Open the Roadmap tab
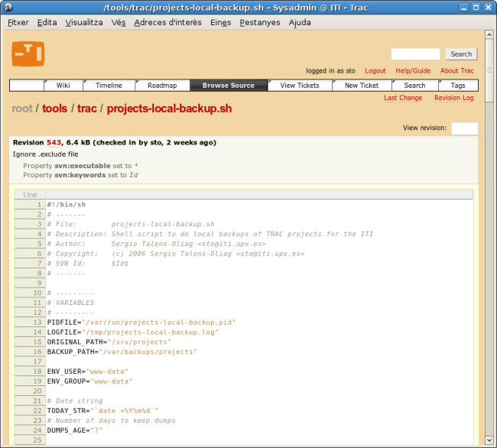 pos(162,86)
